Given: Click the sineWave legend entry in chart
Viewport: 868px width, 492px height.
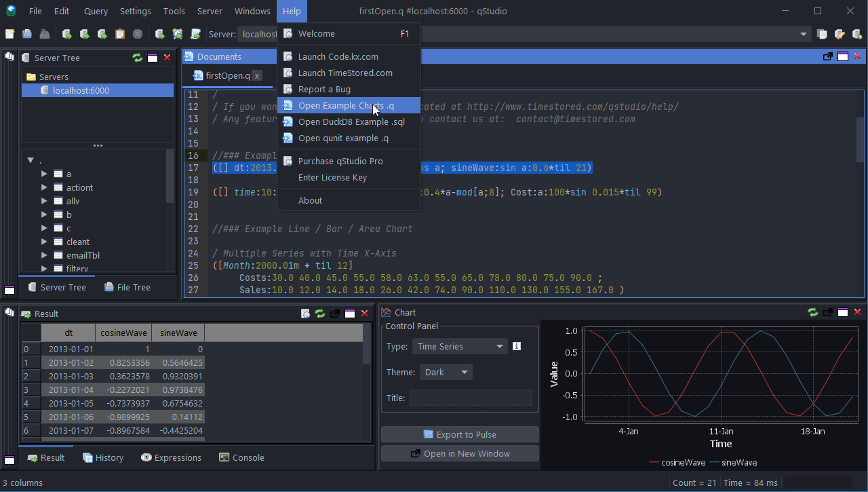Looking at the screenshot, I should click(733, 462).
